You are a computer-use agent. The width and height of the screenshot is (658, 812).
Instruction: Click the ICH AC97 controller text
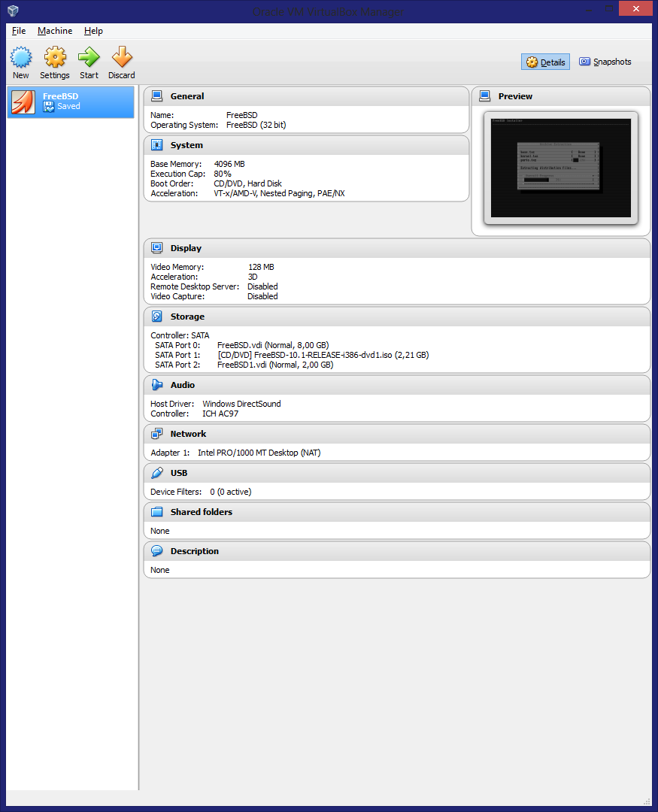[x=220, y=414]
